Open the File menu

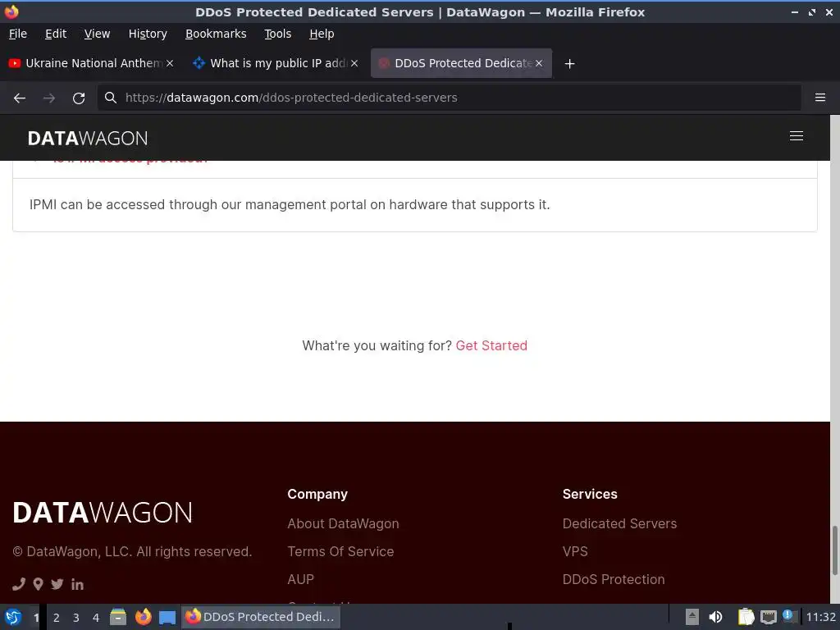(18, 34)
